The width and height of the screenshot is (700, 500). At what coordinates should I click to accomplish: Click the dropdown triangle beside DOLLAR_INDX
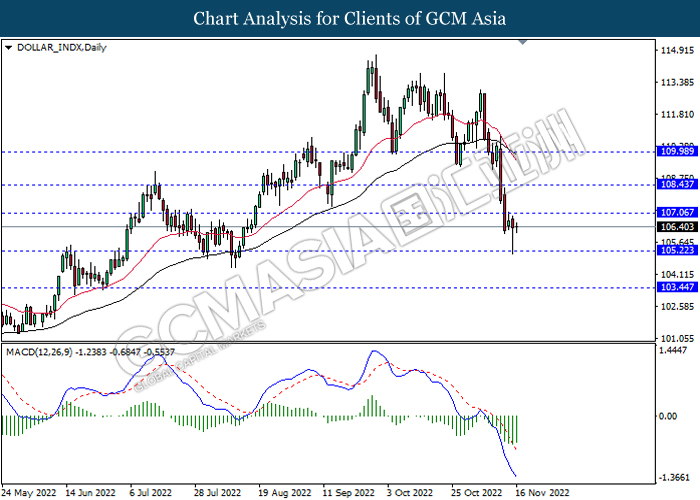coord(8,48)
